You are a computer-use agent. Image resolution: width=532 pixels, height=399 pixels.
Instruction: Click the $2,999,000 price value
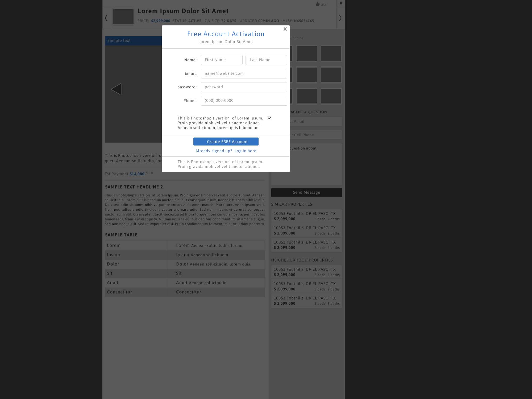click(x=161, y=21)
